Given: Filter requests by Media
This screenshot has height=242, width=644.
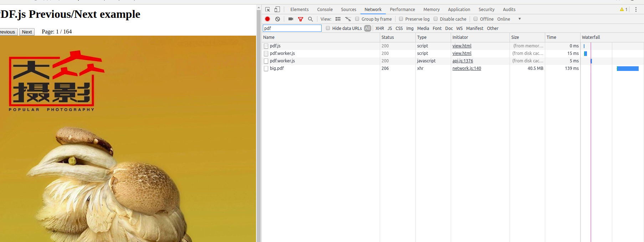Looking at the screenshot, I should point(423,28).
